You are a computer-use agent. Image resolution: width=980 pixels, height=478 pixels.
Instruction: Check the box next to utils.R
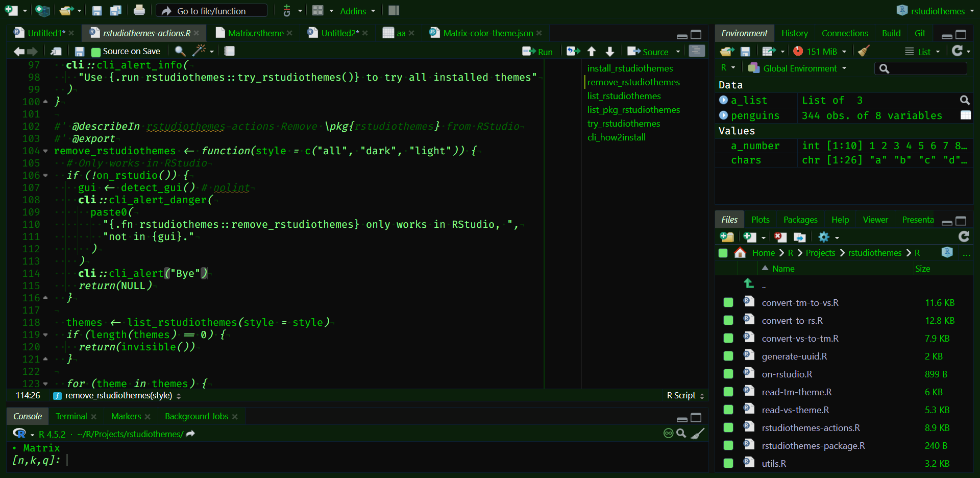click(728, 463)
